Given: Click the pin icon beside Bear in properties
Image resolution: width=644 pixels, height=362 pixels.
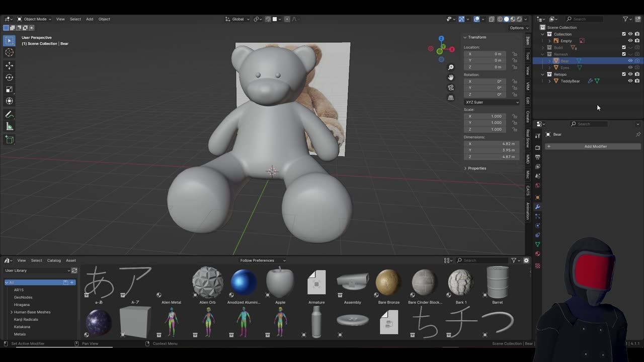Looking at the screenshot, I should (638, 134).
